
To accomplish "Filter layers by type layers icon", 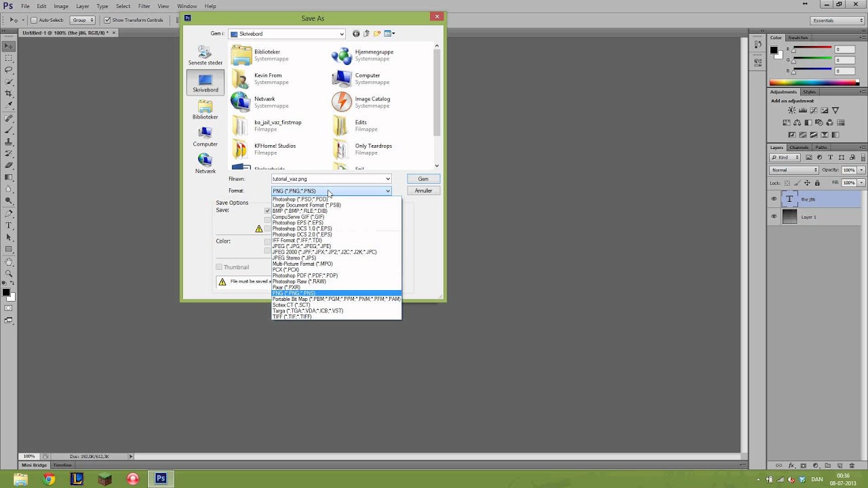I will (830, 157).
